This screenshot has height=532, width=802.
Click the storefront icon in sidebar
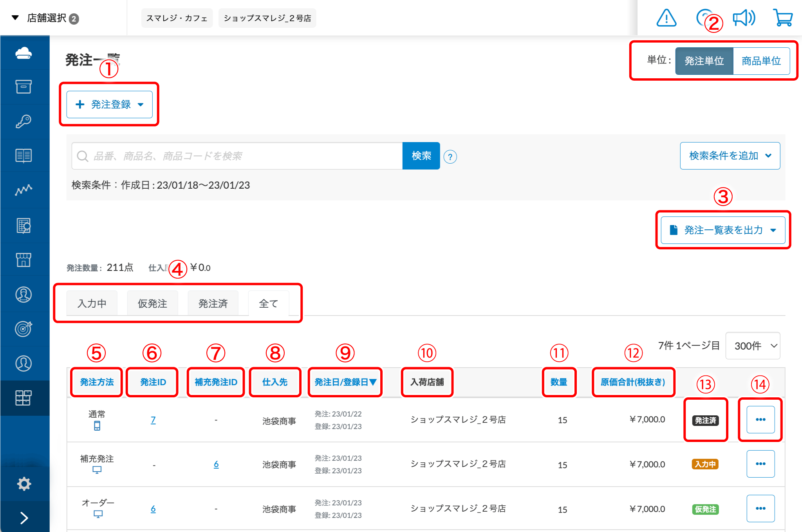tap(23, 260)
